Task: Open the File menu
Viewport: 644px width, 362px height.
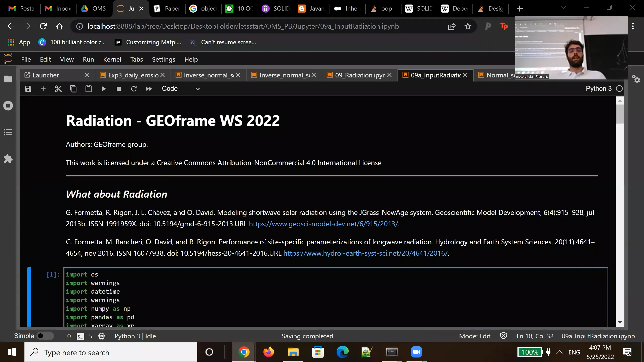Action: pyautogui.click(x=26, y=59)
